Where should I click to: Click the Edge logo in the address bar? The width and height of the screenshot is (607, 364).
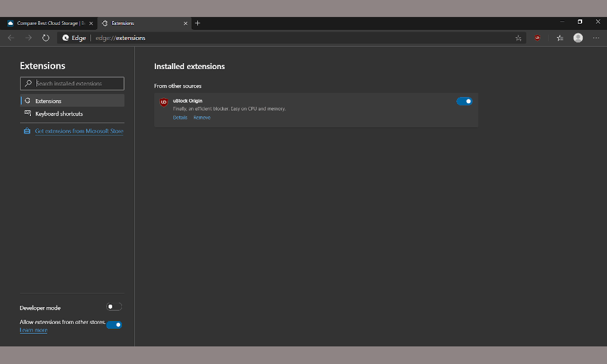[66, 38]
